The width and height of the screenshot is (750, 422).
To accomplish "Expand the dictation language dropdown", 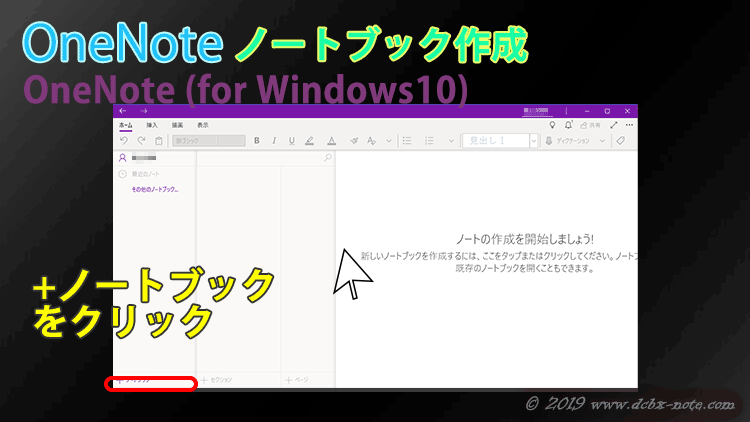I will pyautogui.click(x=603, y=141).
